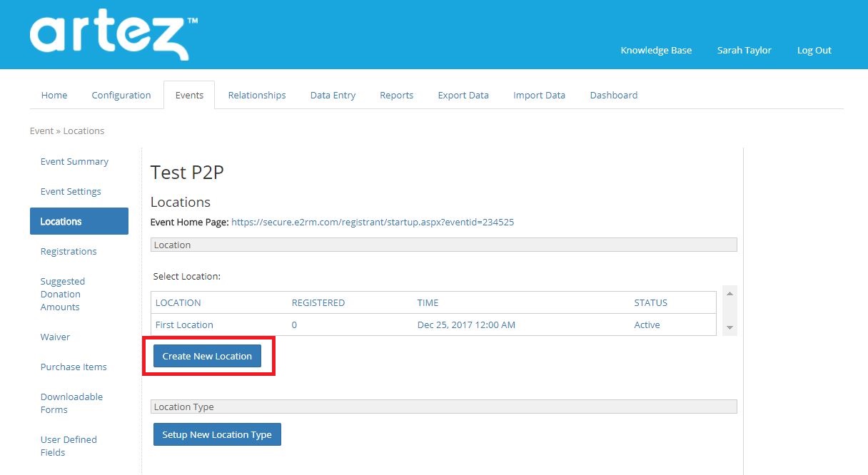Switch to the Reports tab
The height and width of the screenshot is (475, 868).
click(396, 95)
